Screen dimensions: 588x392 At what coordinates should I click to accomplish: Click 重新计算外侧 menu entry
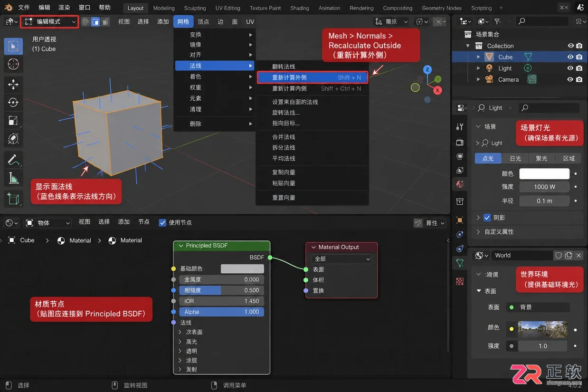coord(313,77)
